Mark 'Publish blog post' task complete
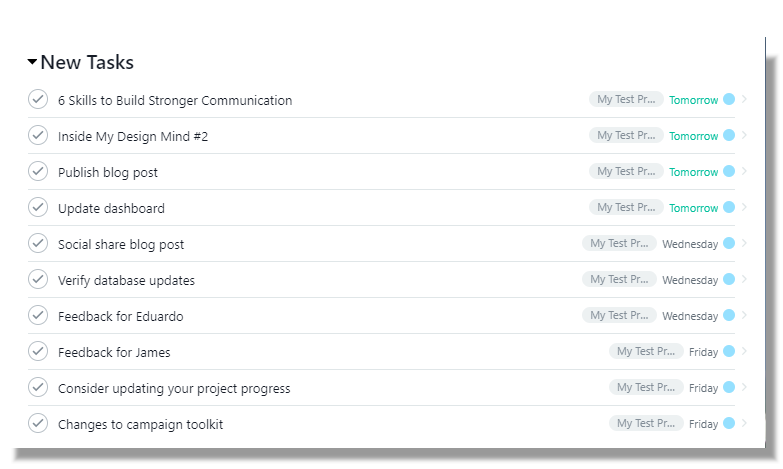783x469 pixels. (38, 171)
